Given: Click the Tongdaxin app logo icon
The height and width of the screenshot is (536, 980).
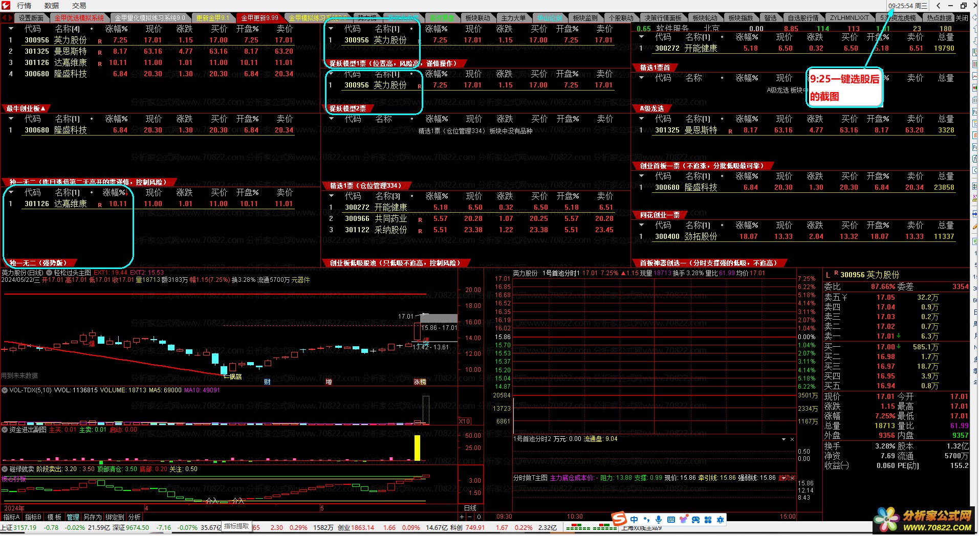Looking at the screenshot, I should pyautogui.click(x=6, y=5).
